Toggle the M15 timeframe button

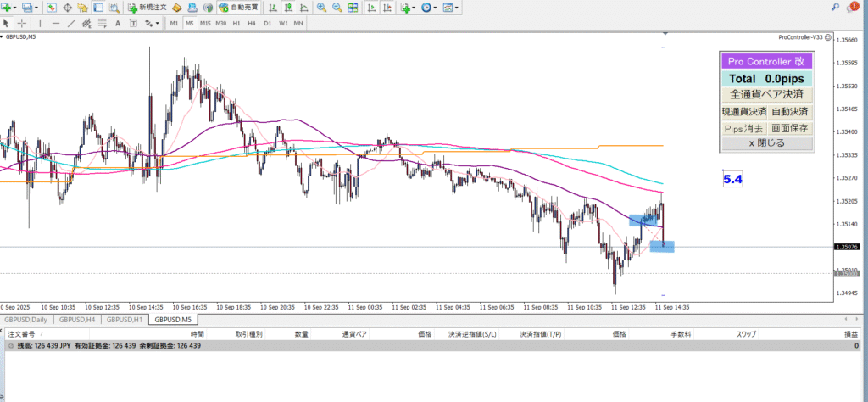(x=205, y=23)
